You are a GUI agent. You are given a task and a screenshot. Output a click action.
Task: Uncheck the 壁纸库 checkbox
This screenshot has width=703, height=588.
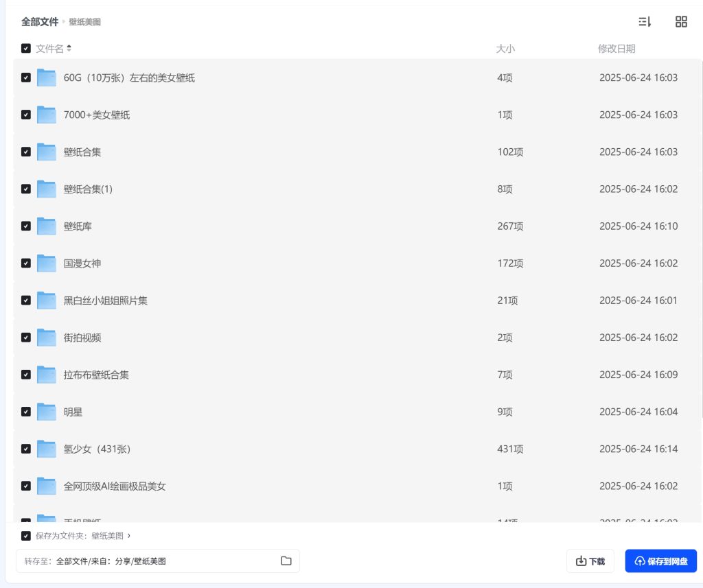point(26,226)
